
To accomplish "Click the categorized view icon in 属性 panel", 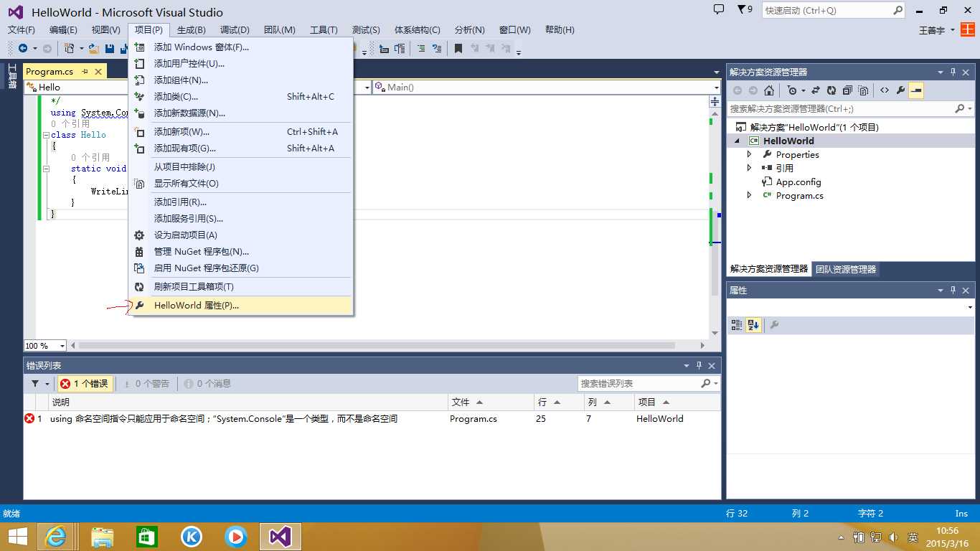I will pyautogui.click(x=737, y=325).
